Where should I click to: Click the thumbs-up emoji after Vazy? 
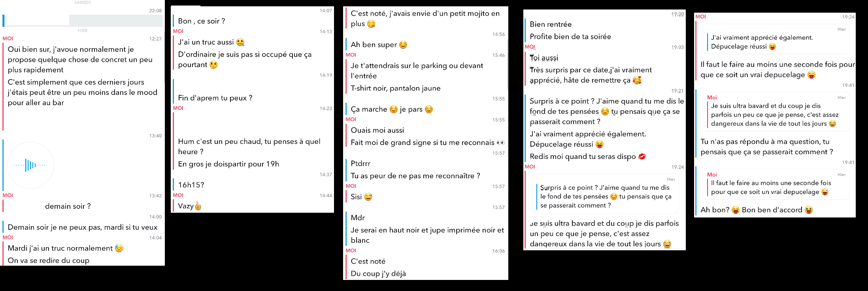pyautogui.click(x=198, y=206)
